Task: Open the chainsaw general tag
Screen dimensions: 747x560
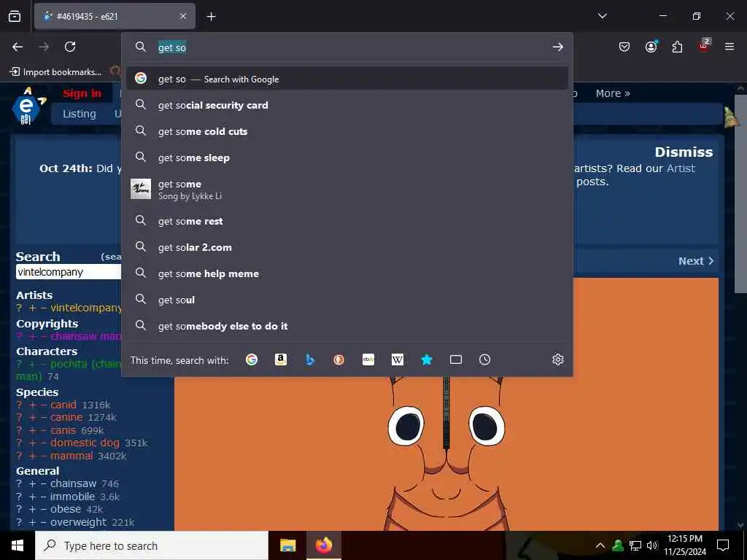Action: [x=74, y=483]
